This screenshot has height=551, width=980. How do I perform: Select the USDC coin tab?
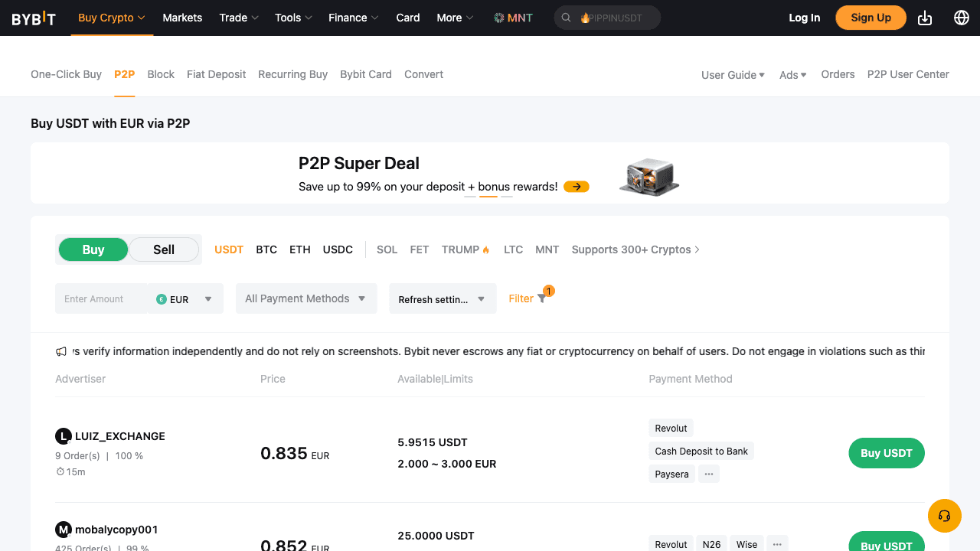(338, 249)
